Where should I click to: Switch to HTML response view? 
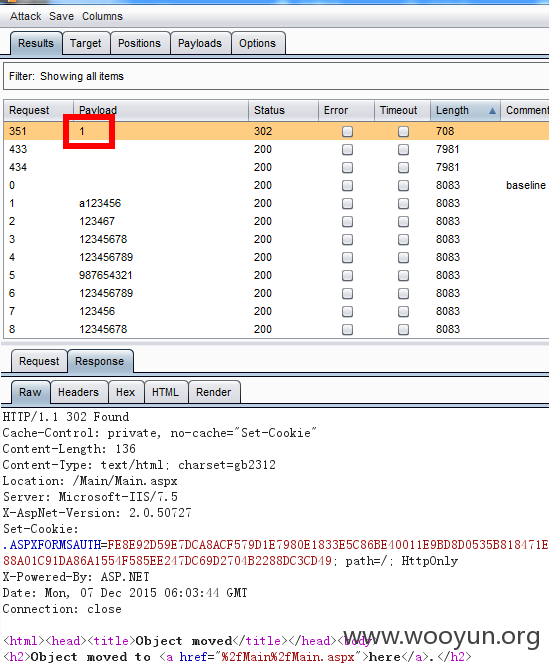(x=165, y=392)
